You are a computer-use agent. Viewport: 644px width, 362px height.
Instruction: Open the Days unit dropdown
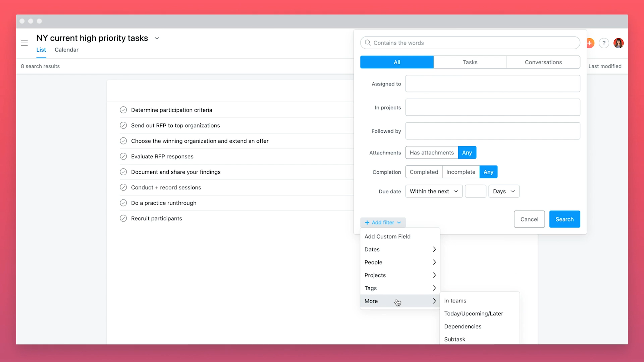click(503, 191)
